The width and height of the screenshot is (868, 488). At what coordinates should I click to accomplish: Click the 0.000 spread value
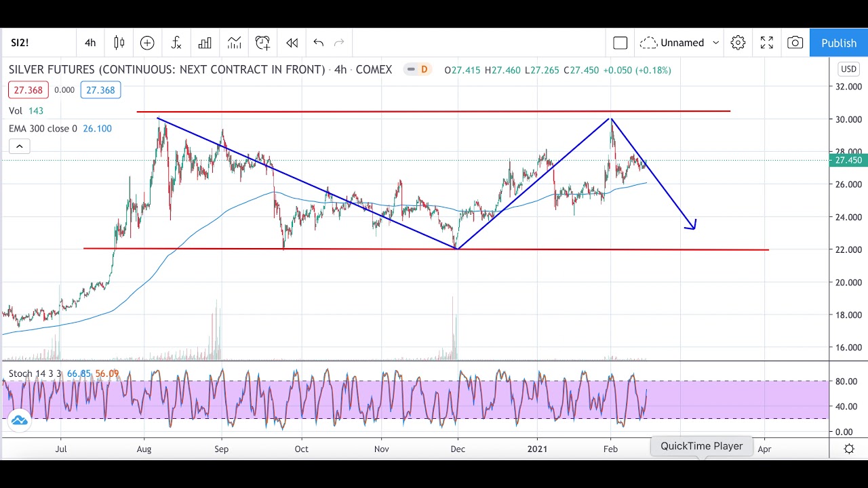[x=64, y=90]
